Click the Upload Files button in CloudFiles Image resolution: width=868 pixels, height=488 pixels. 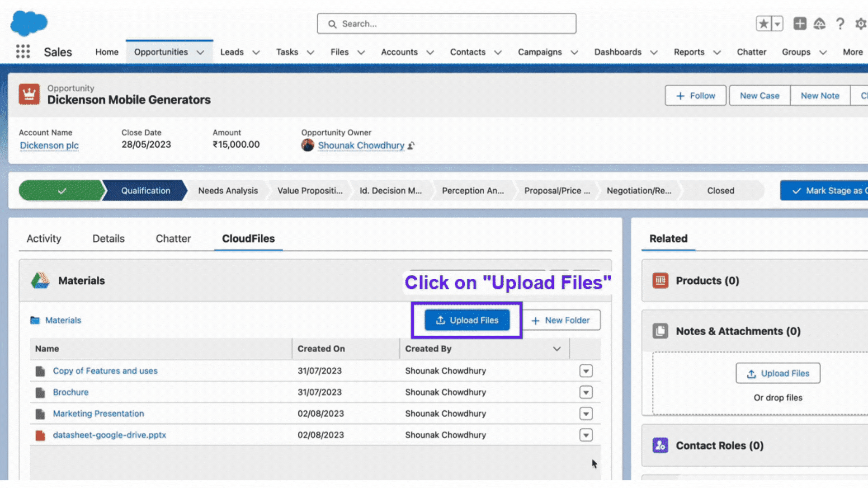point(467,320)
